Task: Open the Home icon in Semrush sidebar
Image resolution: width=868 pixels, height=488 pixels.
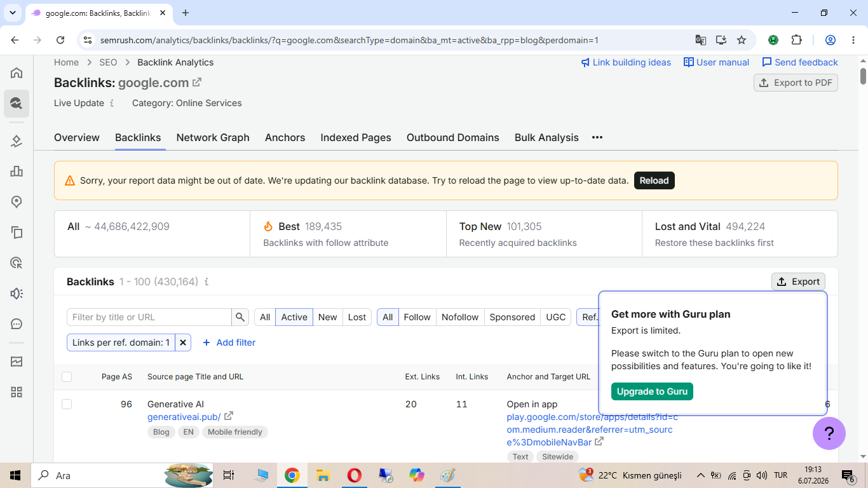Action: tap(17, 72)
